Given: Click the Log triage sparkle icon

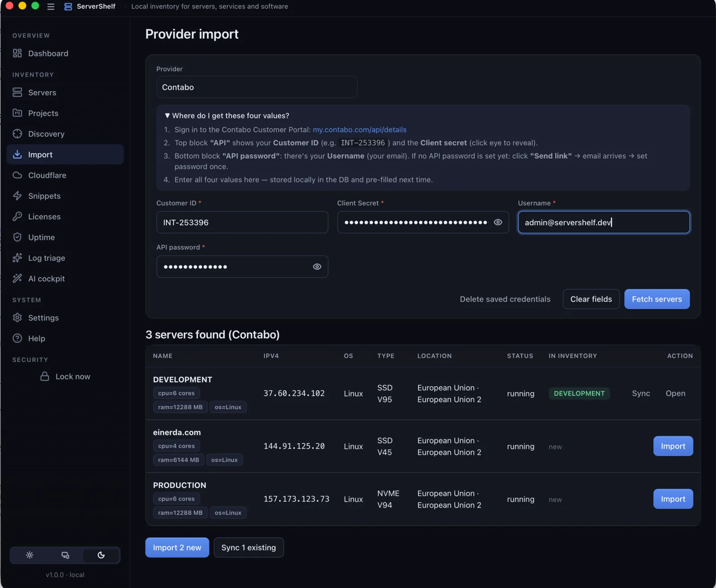Looking at the screenshot, I should tap(17, 258).
